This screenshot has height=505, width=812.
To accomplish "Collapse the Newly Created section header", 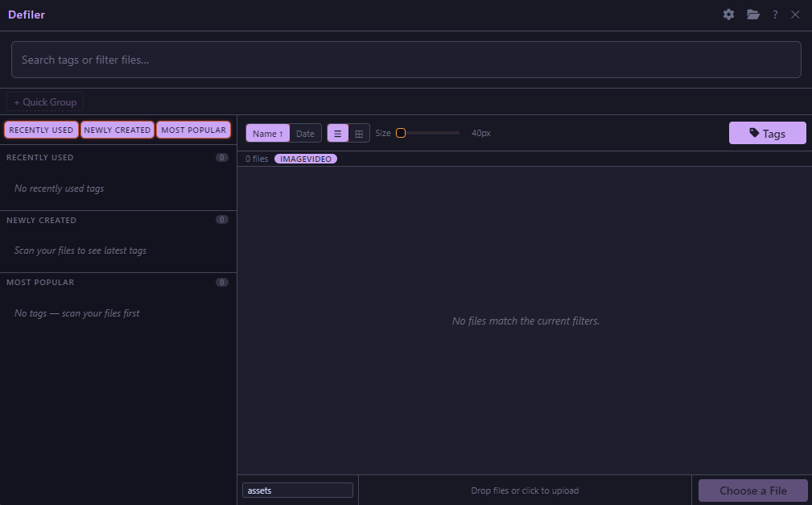I will coord(42,220).
